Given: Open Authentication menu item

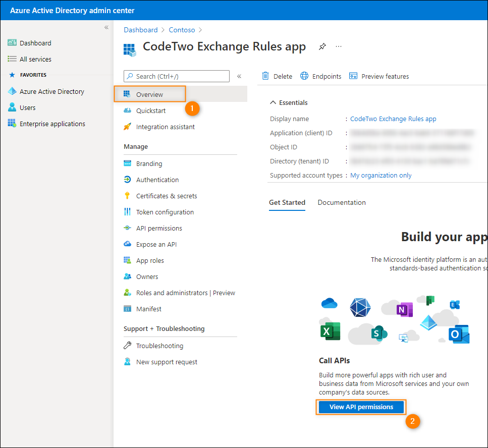Looking at the screenshot, I should click(x=157, y=180).
